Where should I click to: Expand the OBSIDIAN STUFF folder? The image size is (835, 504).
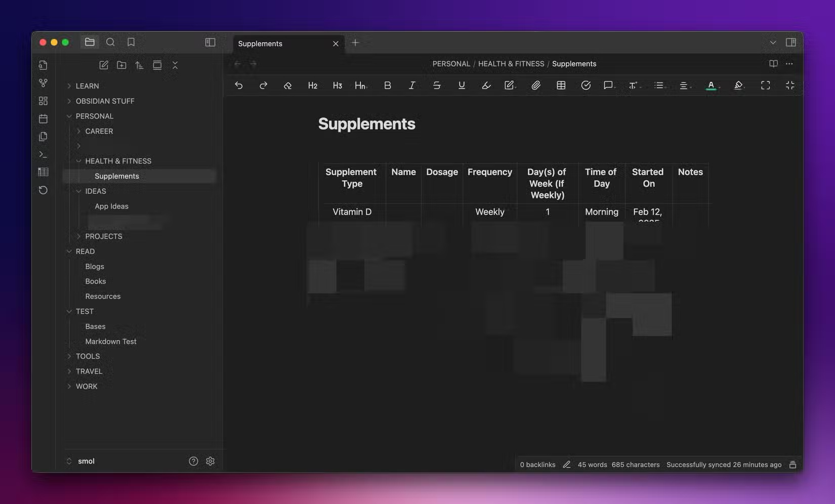[69, 101]
